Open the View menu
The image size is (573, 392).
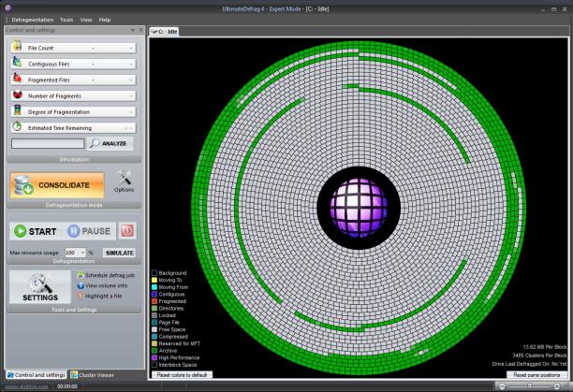point(86,20)
